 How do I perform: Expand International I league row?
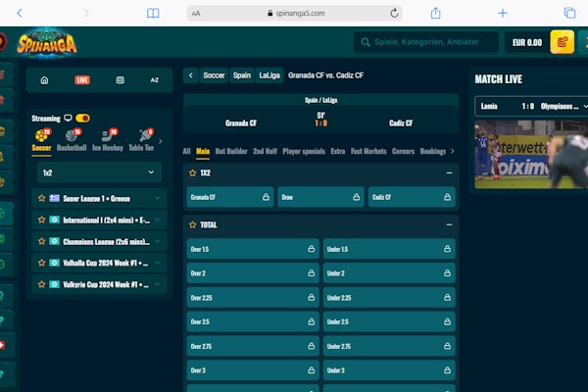pos(158,220)
